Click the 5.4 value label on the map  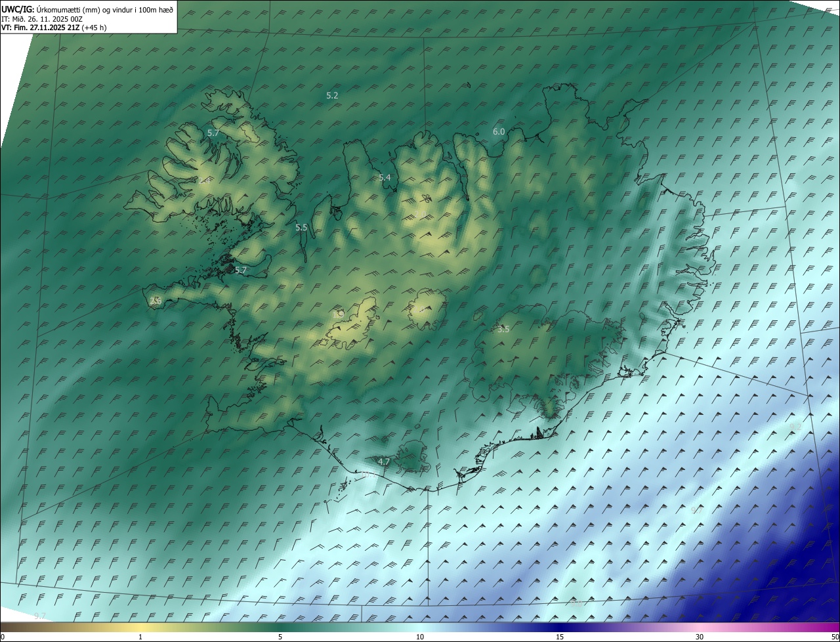(385, 177)
